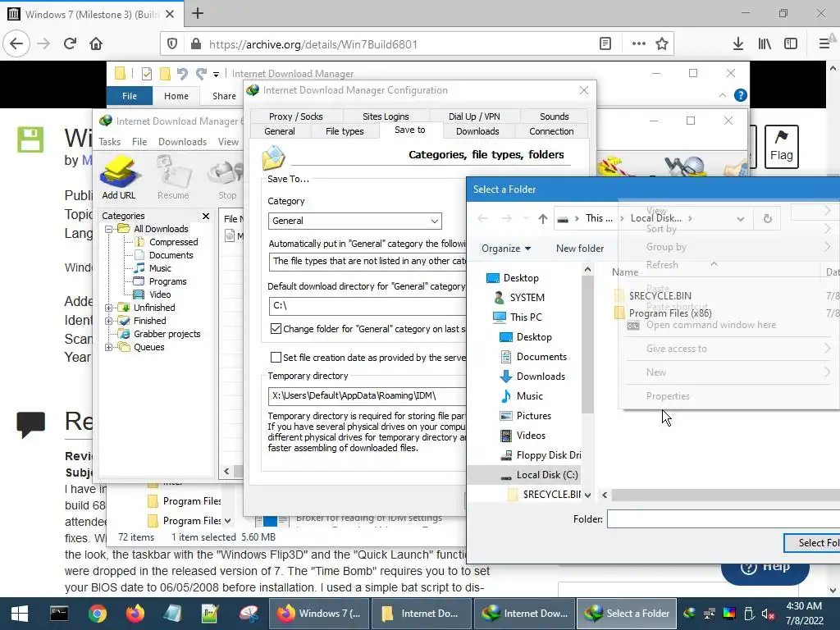
Task: Switch to the Sites Logins tab
Action: pyautogui.click(x=386, y=116)
